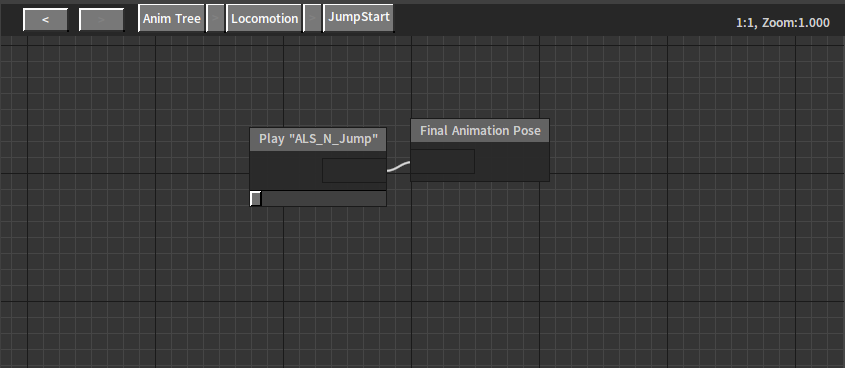845x368 pixels.
Task: Select the Final Animation Pose node title
Action: [480, 130]
